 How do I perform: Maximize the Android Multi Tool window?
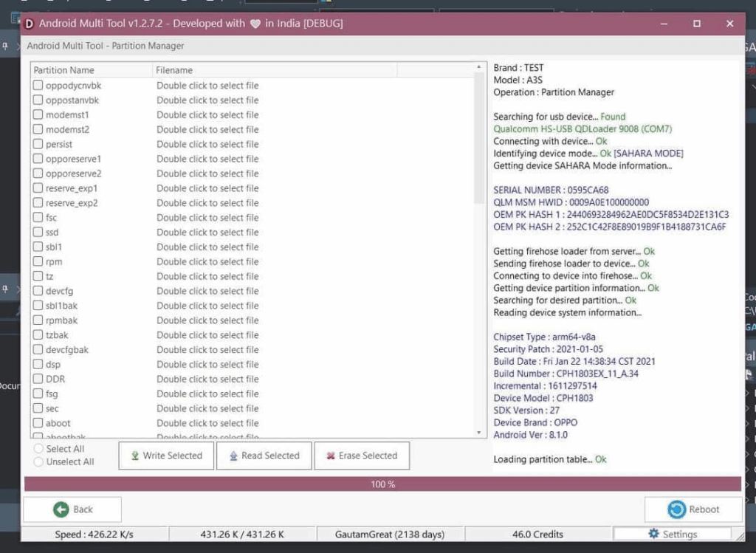696,24
